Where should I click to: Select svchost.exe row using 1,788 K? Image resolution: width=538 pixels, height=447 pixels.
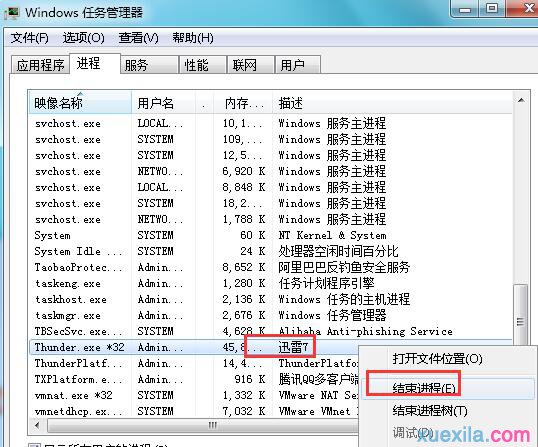(x=271, y=219)
